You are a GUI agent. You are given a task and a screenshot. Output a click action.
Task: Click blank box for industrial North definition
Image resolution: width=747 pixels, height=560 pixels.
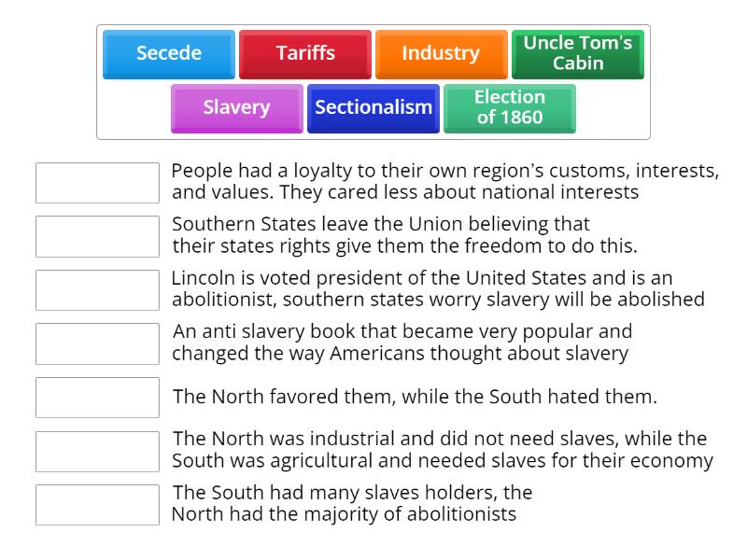[97, 451]
